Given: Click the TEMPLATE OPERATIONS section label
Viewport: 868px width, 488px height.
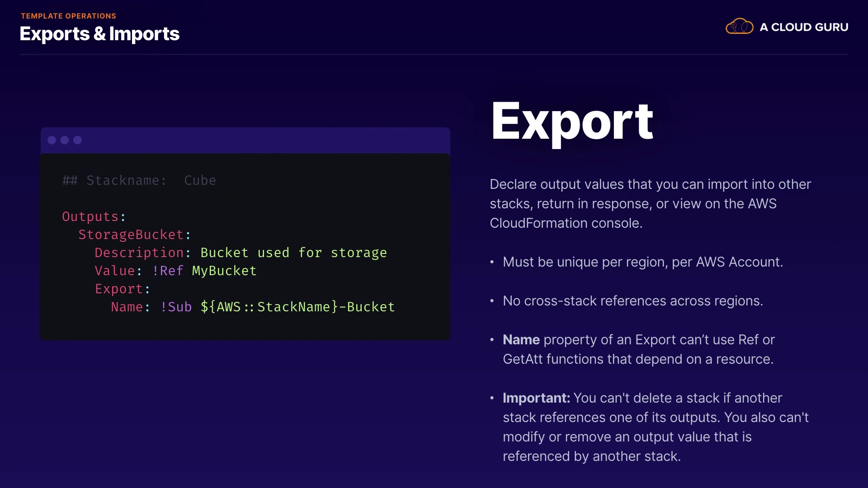Looking at the screenshot, I should (x=68, y=16).
